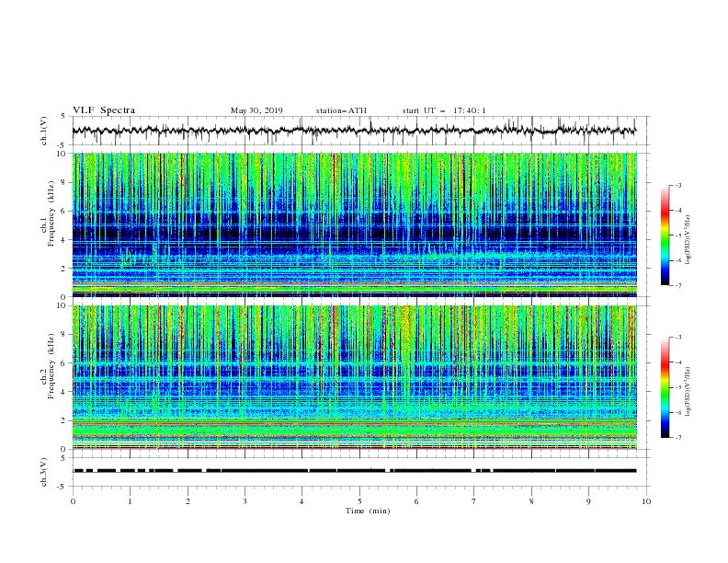Click time axis tick label "4" under ch.3 panel

301,501
